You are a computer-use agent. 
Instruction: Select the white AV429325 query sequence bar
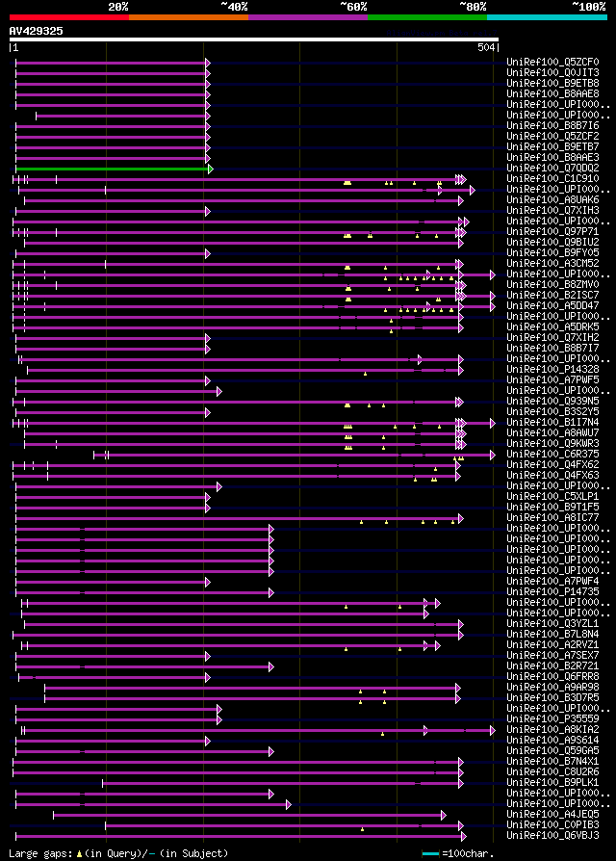(x=254, y=39)
